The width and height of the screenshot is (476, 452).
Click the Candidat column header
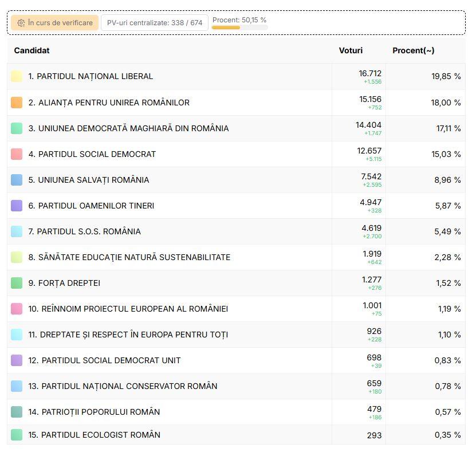32,50
